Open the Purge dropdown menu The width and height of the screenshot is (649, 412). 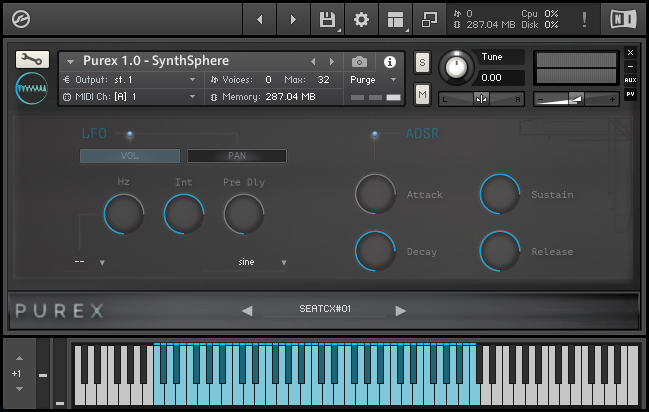click(x=373, y=80)
